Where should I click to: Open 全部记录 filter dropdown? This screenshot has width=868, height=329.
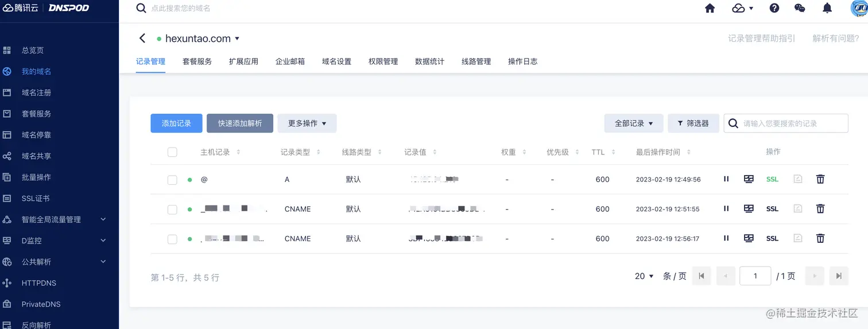pyautogui.click(x=634, y=123)
